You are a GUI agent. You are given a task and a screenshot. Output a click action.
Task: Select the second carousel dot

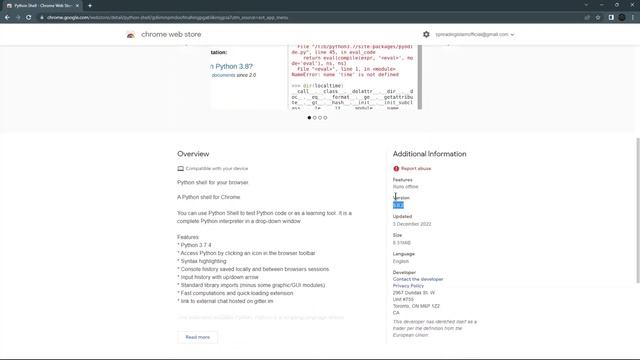pyautogui.click(x=314, y=118)
